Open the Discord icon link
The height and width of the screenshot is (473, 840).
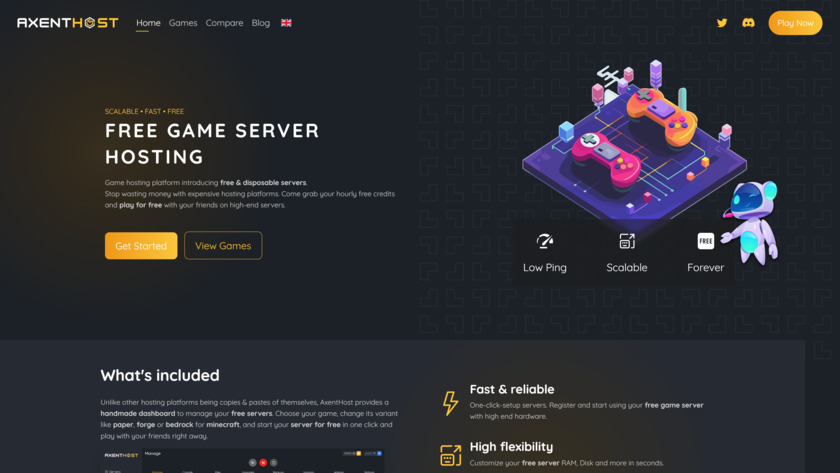click(x=748, y=23)
